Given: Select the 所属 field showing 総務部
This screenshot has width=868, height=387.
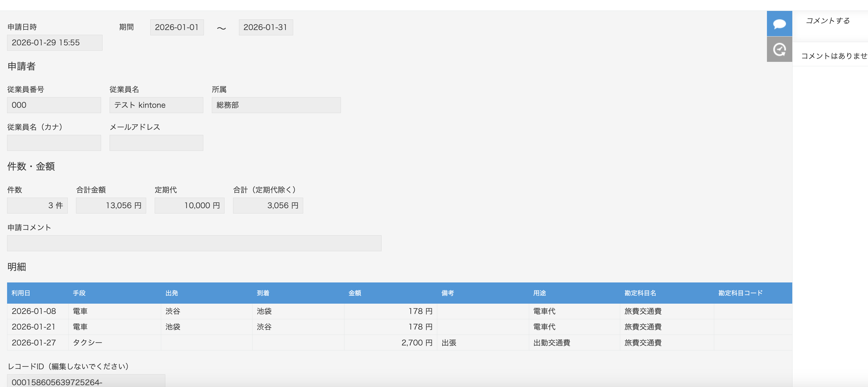Looking at the screenshot, I should click(x=276, y=105).
